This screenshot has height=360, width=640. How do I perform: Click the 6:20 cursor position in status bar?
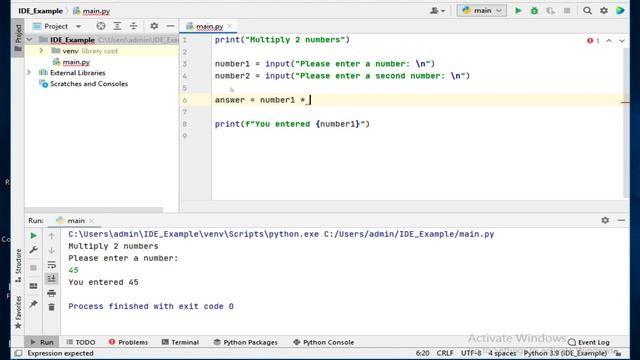(422, 353)
